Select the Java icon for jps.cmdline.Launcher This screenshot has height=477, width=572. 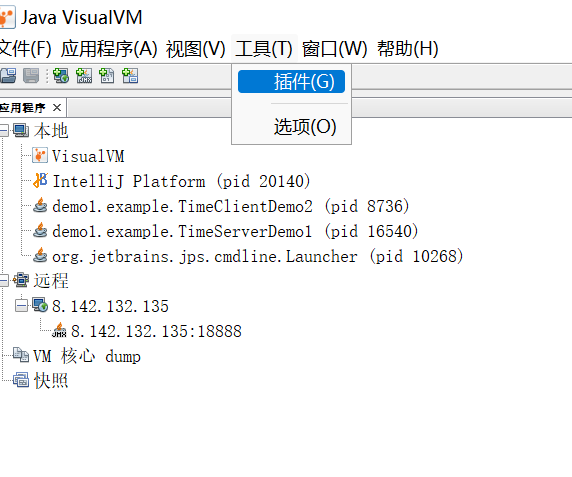pyautogui.click(x=40, y=256)
